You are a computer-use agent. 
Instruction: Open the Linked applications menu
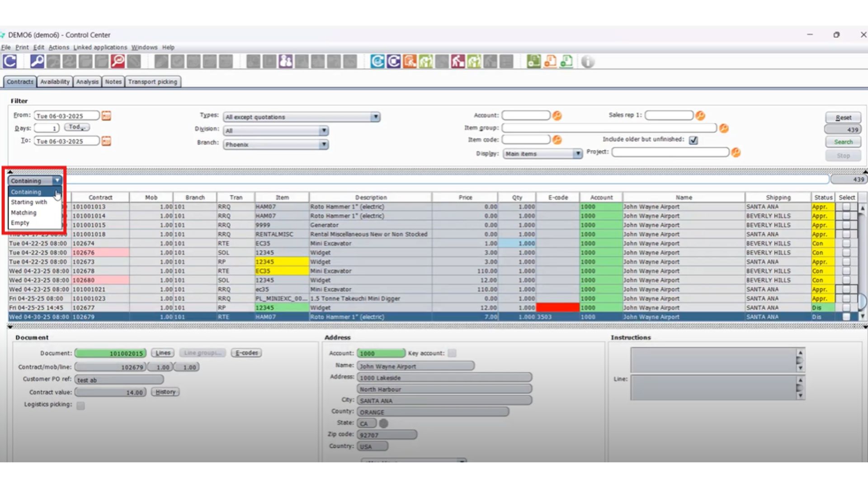(x=100, y=47)
